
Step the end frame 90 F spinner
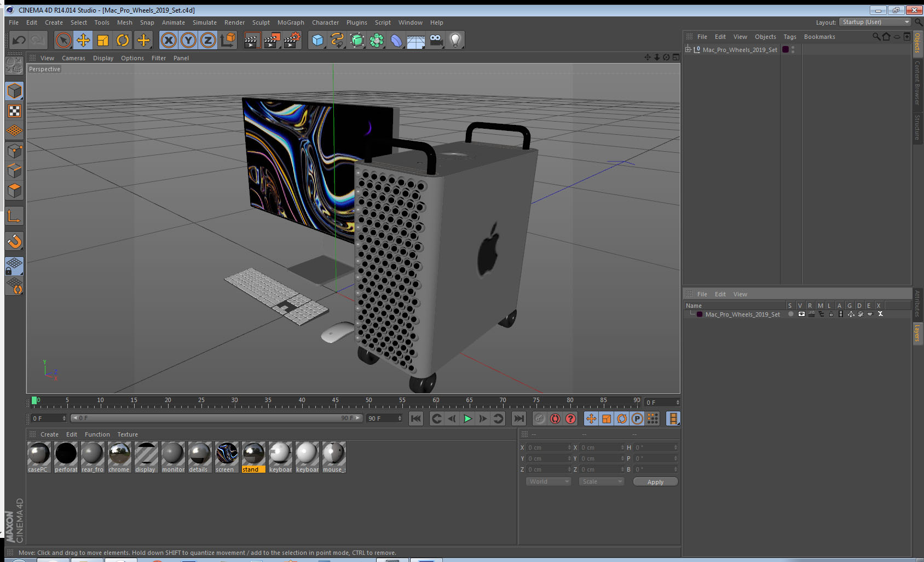pyautogui.click(x=400, y=418)
